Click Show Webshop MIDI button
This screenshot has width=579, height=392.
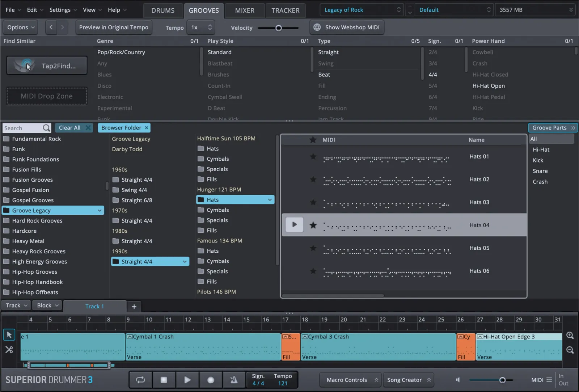point(347,27)
